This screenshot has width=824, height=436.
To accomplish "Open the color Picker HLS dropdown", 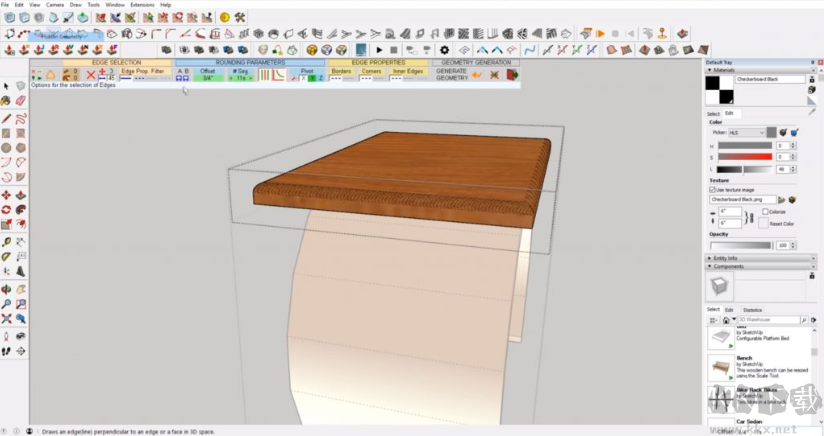I will coord(746,132).
